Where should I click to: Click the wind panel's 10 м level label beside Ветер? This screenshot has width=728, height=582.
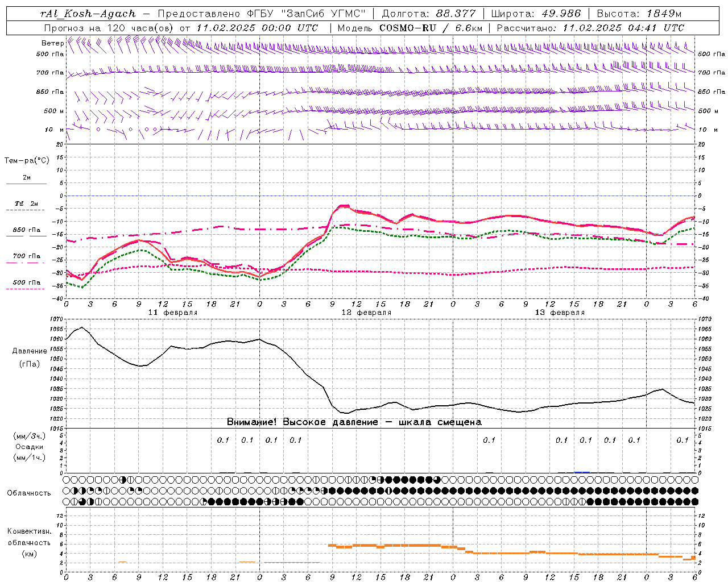click(55, 130)
